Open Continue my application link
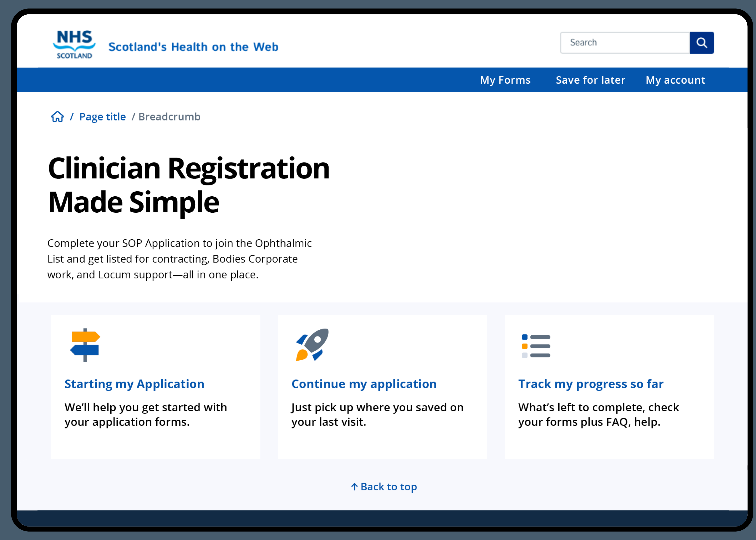This screenshot has width=756, height=540. pyautogui.click(x=364, y=384)
